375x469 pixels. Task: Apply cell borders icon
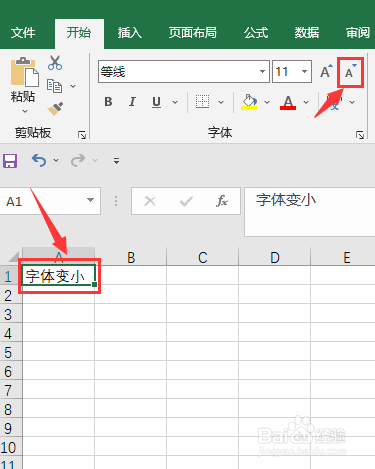tap(202, 102)
